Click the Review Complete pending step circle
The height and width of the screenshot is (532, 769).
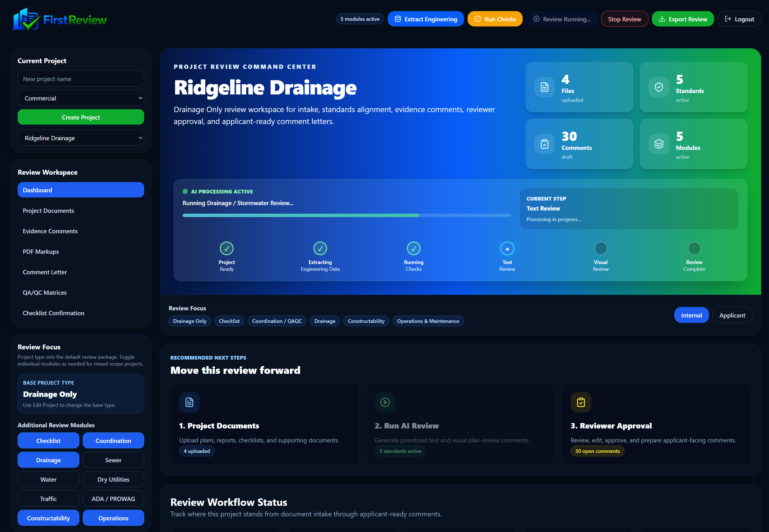694,248
